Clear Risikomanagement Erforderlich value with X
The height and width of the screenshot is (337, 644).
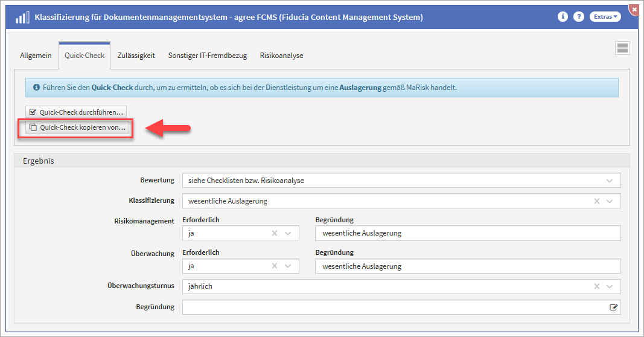click(x=275, y=233)
